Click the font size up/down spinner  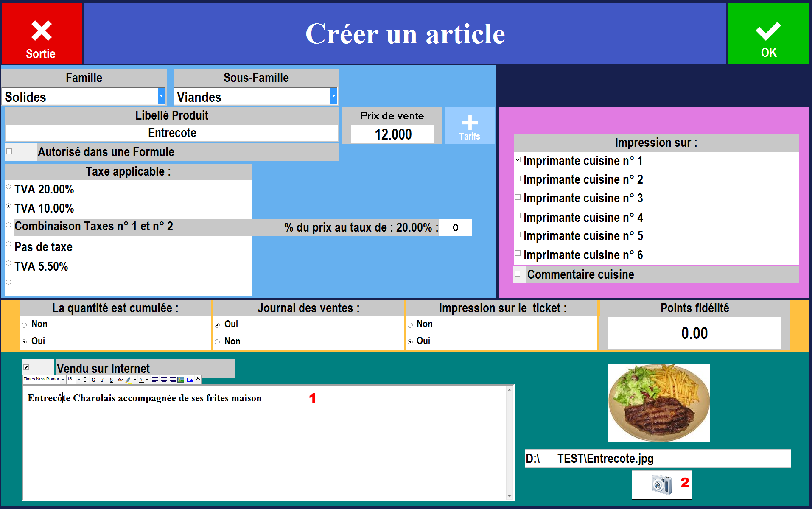[85, 379]
